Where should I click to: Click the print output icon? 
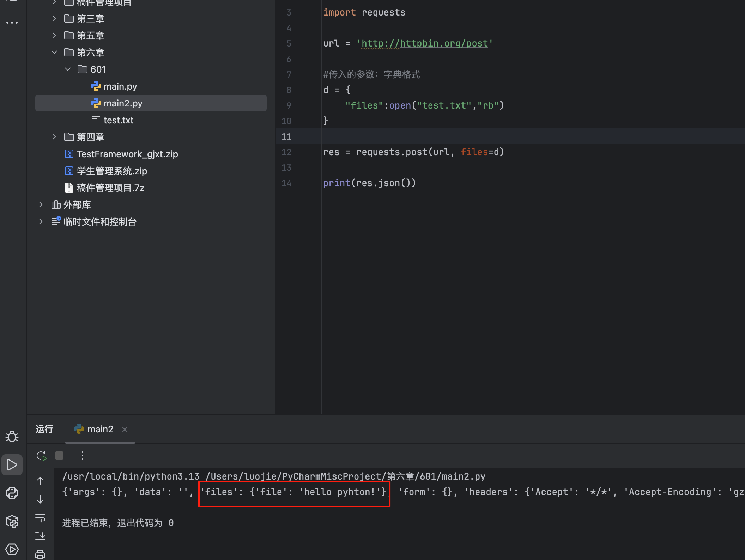40,554
